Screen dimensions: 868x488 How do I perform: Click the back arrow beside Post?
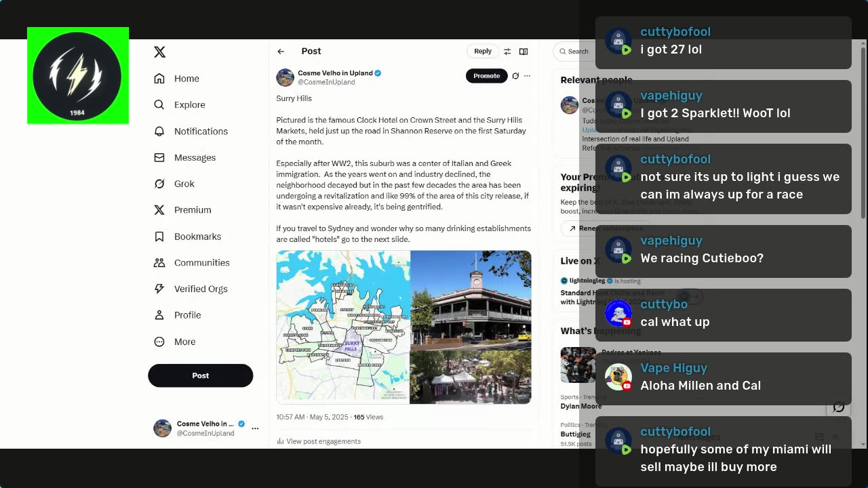point(281,52)
